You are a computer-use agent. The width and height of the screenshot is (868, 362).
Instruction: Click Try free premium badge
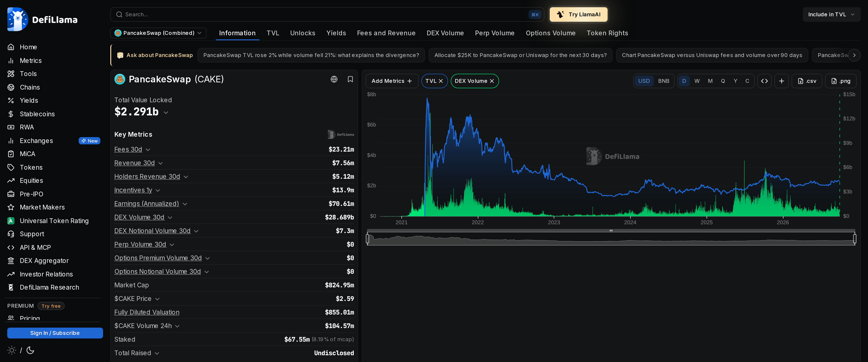(51, 306)
